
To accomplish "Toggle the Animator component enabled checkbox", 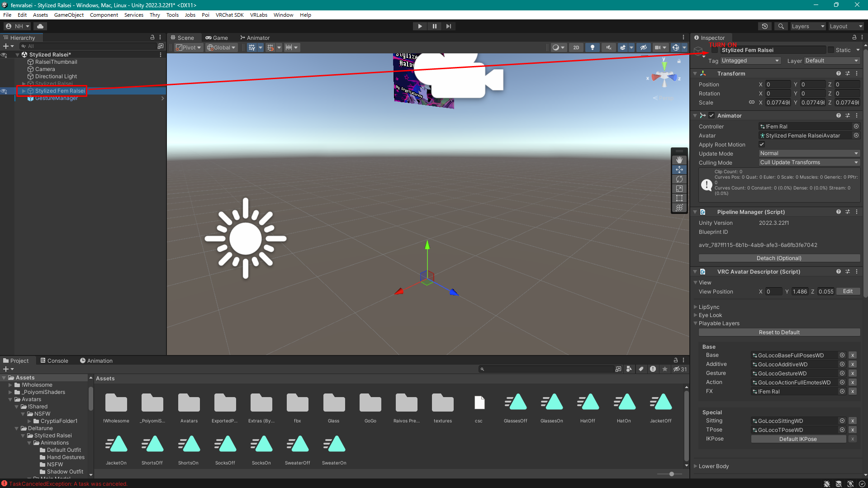I will [711, 116].
